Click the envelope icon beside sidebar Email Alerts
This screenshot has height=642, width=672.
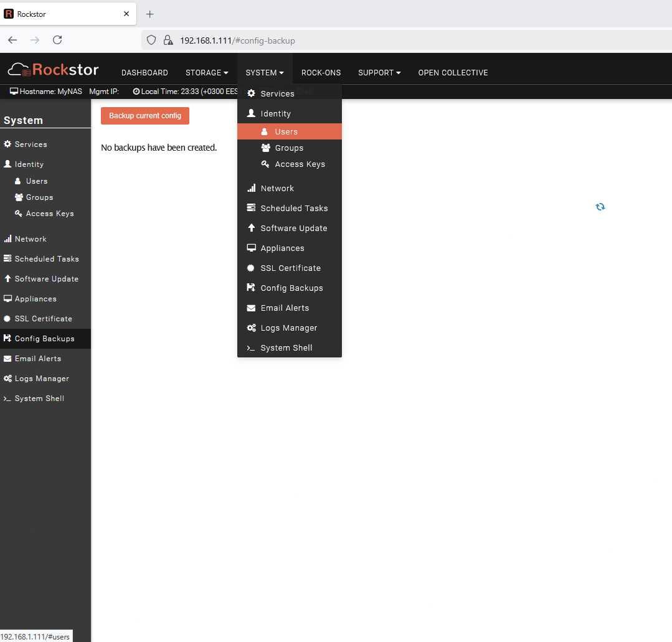pyautogui.click(x=7, y=358)
